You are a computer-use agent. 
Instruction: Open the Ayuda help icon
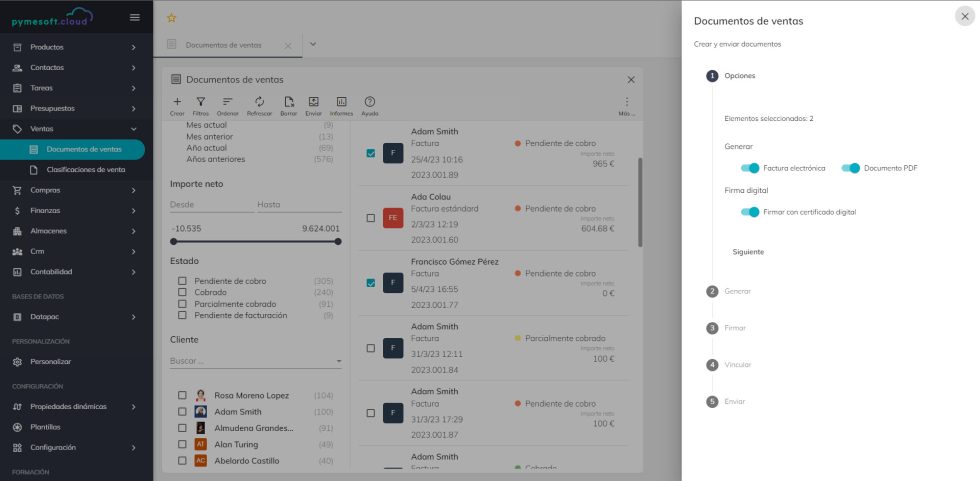click(369, 101)
